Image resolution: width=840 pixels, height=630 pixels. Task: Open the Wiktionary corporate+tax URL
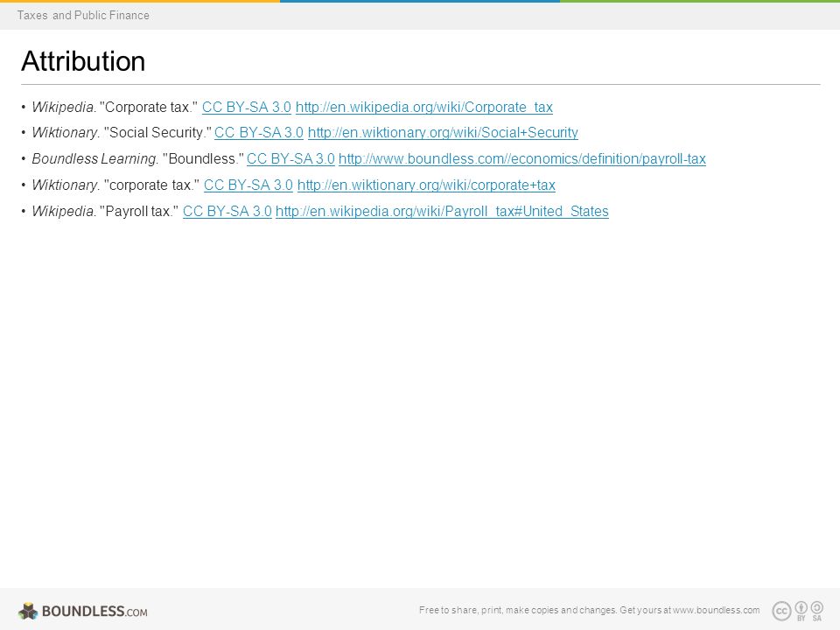[426, 185]
